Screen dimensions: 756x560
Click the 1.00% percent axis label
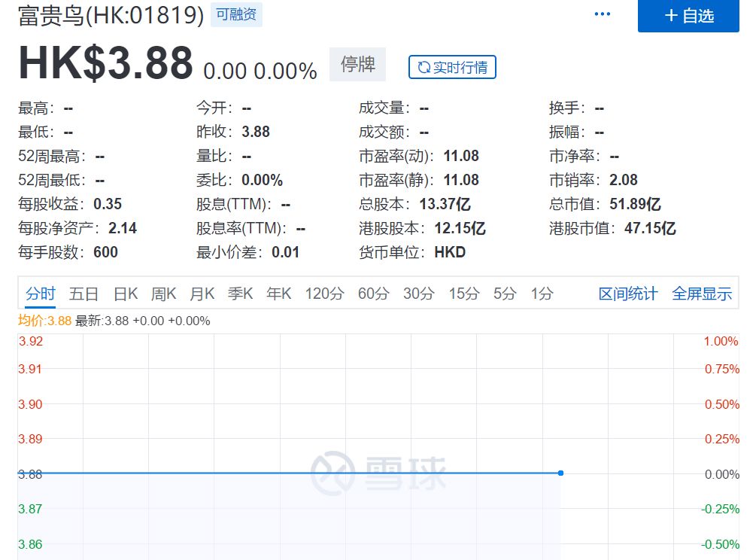[721, 342]
